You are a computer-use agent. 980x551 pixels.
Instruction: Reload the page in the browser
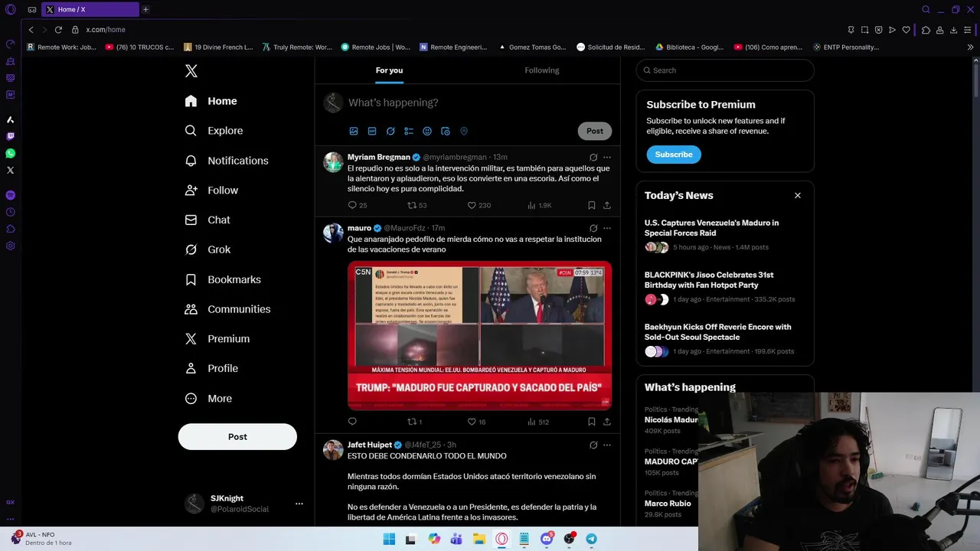(x=58, y=30)
